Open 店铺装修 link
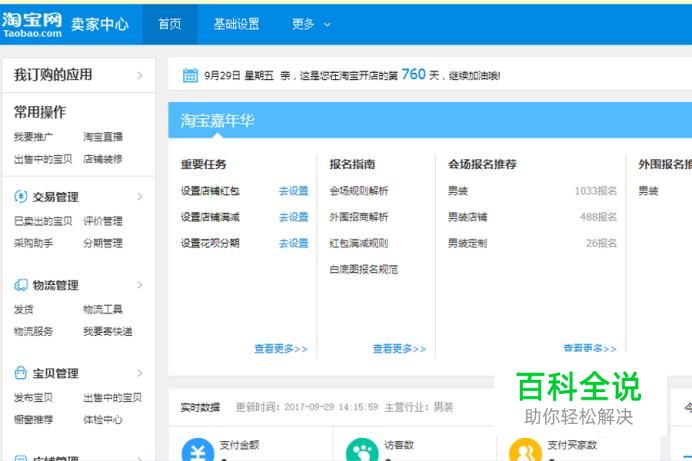692x461 pixels. tap(103, 159)
